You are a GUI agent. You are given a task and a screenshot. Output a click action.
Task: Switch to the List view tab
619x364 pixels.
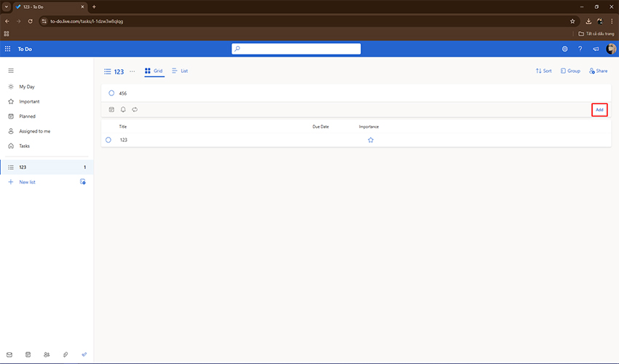(180, 71)
